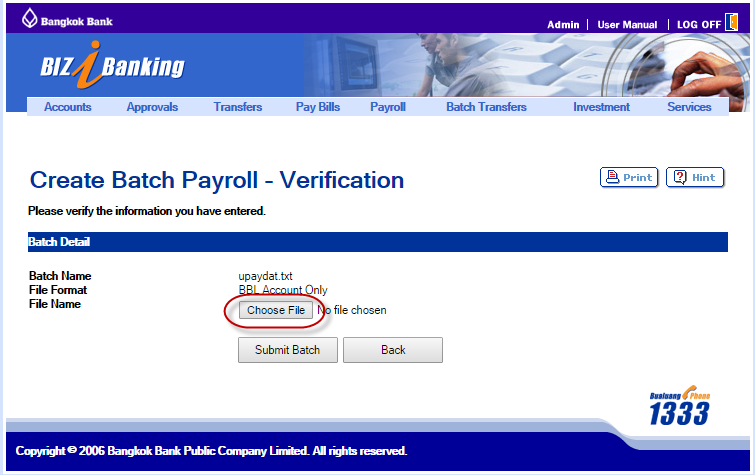Go to the Investment menu
The image size is (755, 475).
(601, 107)
